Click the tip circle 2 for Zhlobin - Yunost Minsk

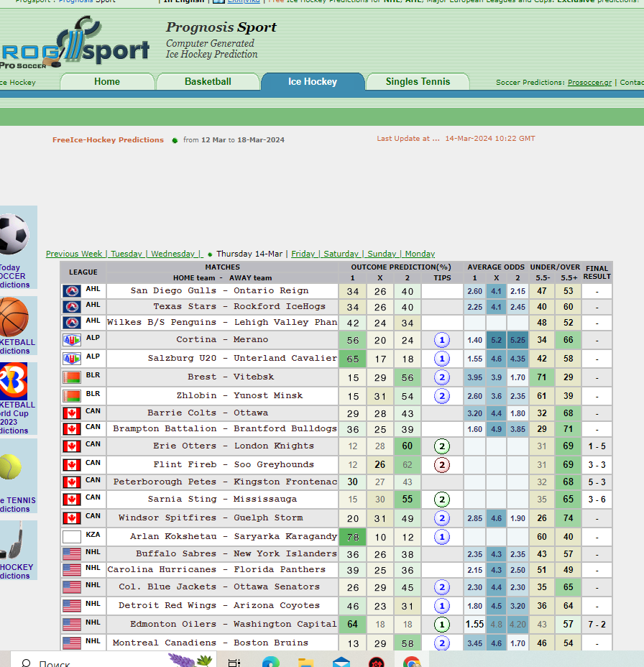pos(441,395)
